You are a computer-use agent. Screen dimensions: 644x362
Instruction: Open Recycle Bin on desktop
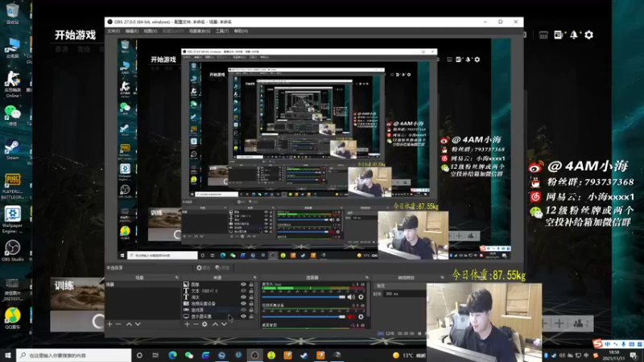[12, 13]
